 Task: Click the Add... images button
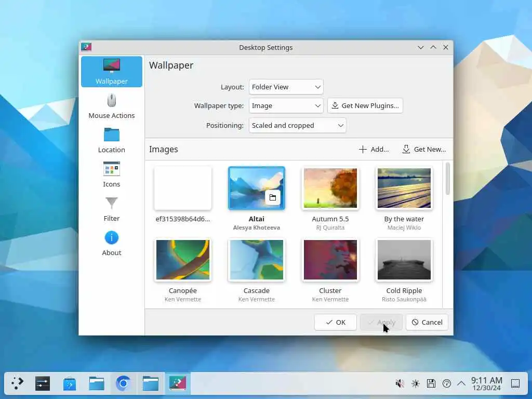point(374,149)
